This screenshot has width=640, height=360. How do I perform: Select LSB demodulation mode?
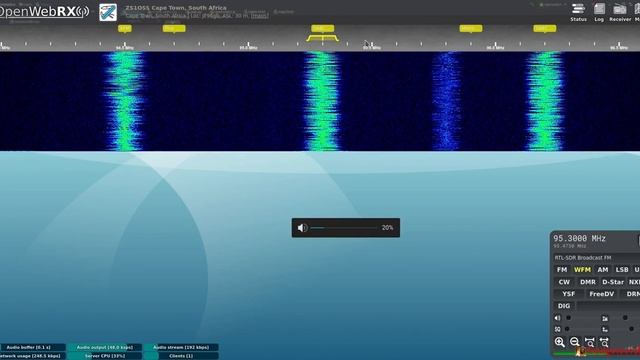tap(622, 270)
